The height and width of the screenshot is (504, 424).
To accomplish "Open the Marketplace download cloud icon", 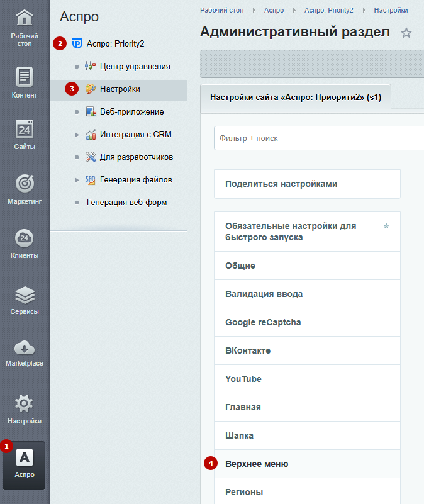I will [25, 348].
